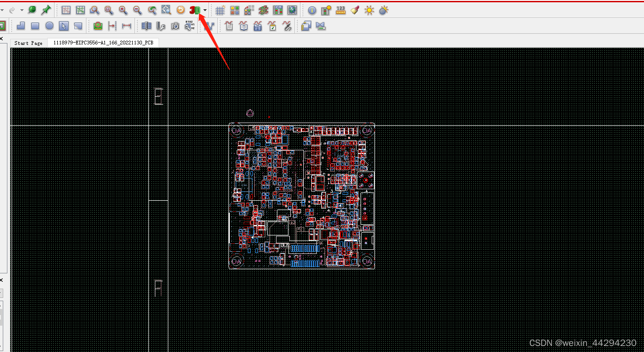The width and height of the screenshot is (644, 352).
Task: Click the open book waveform icon
Action: (244, 26)
